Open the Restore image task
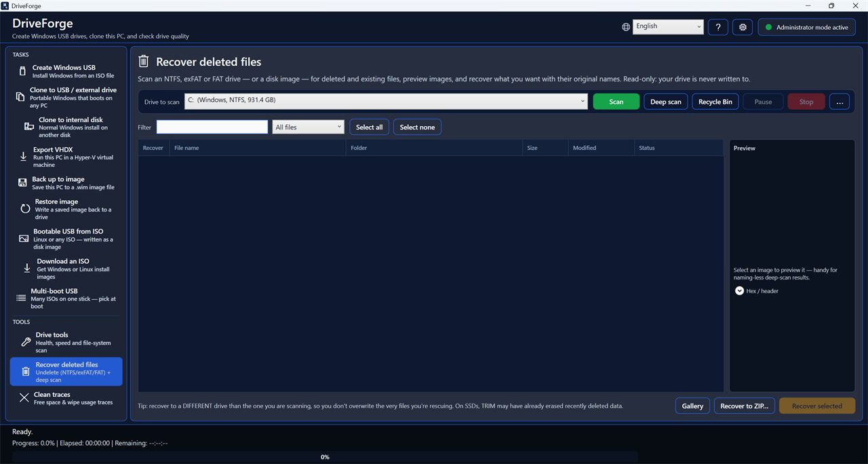Image resolution: width=868 pixels, height=464 pixels. [x=66, y=209]
